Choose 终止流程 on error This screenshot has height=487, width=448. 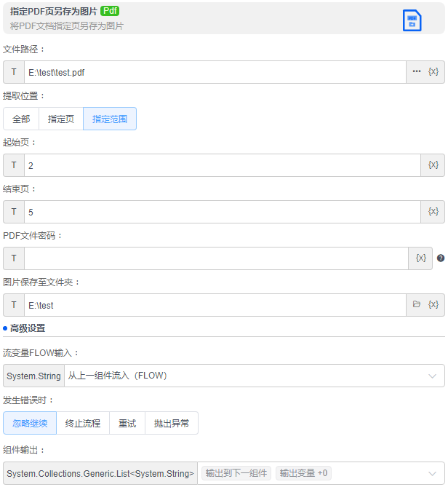pos(83,423)
